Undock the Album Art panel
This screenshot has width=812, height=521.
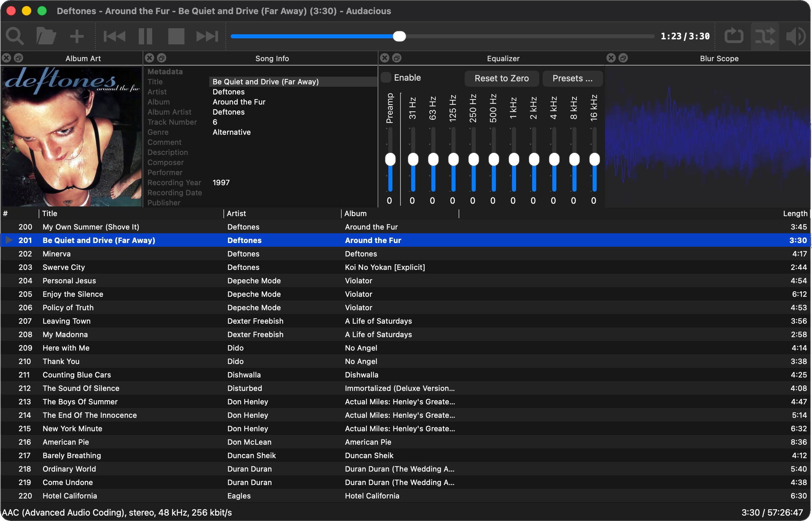(18, 58)
